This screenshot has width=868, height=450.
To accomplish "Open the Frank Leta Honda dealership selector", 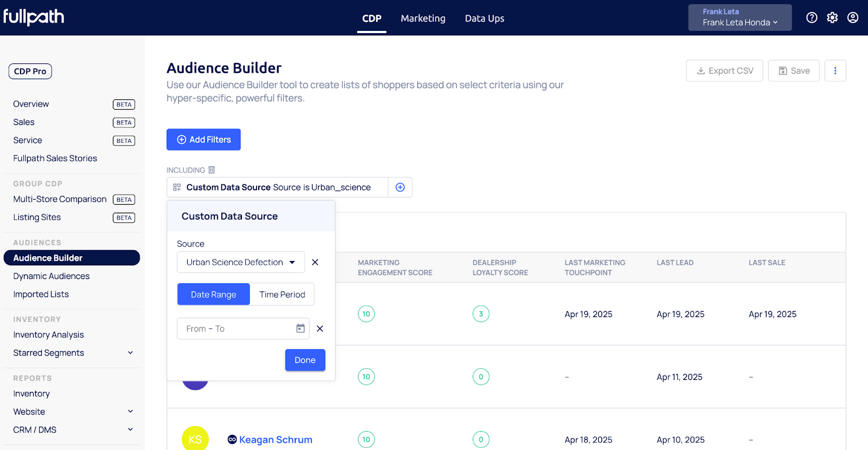I will (x=739, y=18).
